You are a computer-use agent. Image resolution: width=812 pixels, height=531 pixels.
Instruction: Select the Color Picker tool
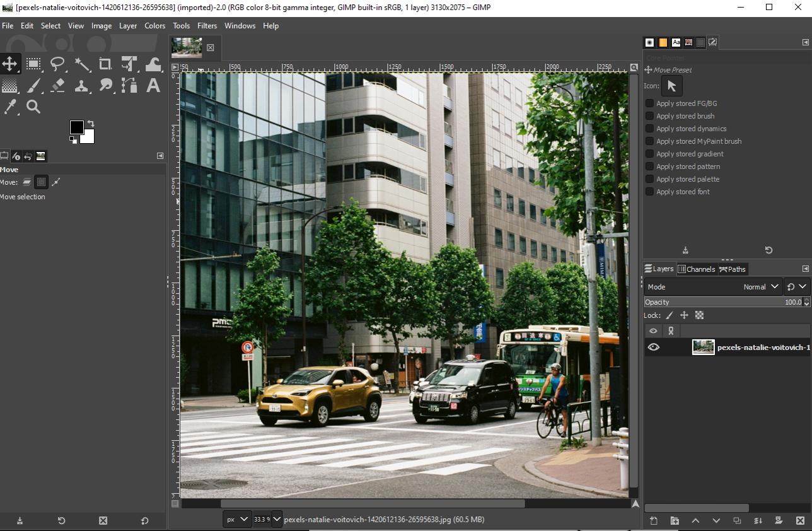click(x=9, y=107)
